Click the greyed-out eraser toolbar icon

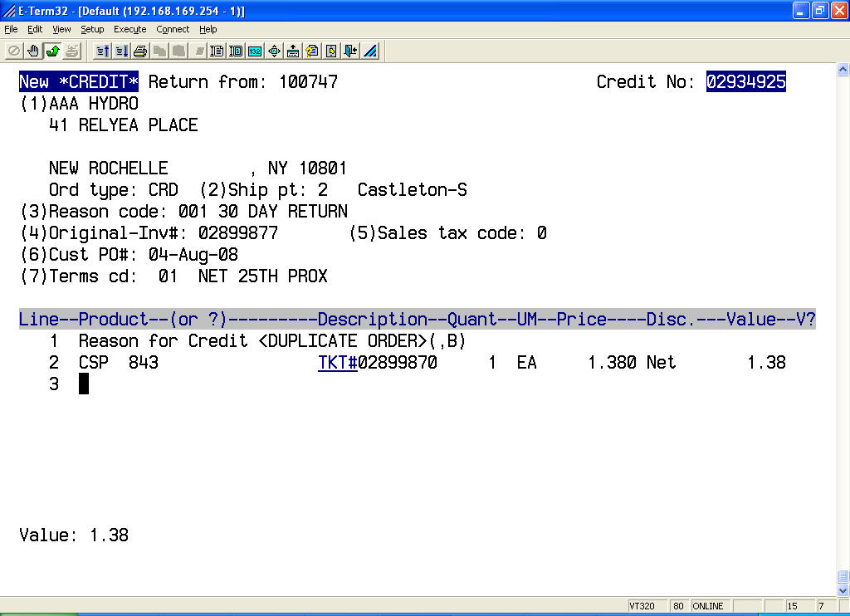pos(198,51)
